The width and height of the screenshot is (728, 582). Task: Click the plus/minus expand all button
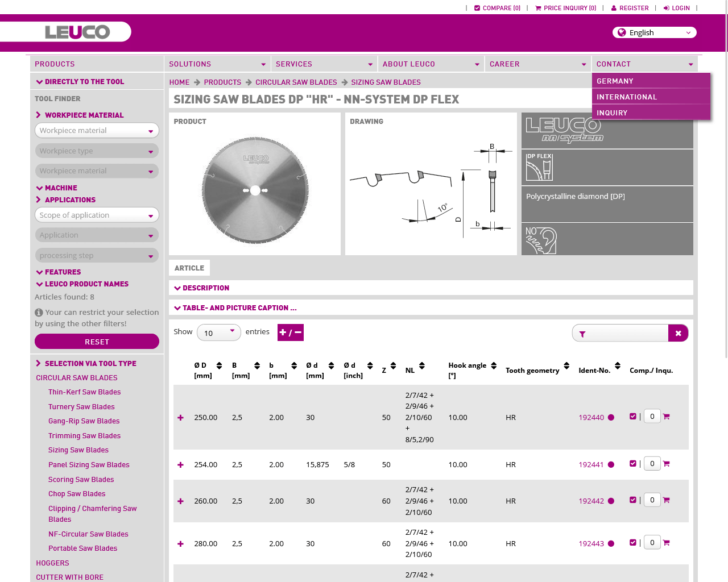coord(291,332)
